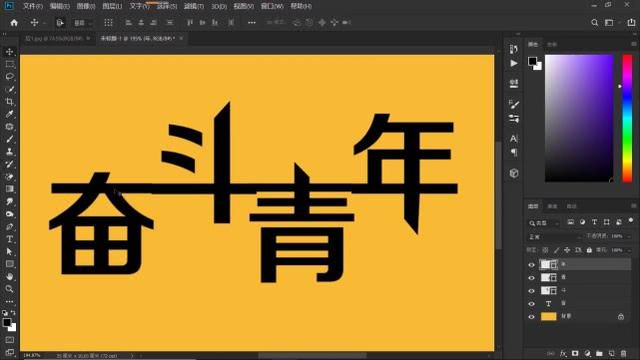Image resolution: width=640 pixels, height=360 pixels.
Task: Click the delete layer trash icon
Action: [623, 353]
